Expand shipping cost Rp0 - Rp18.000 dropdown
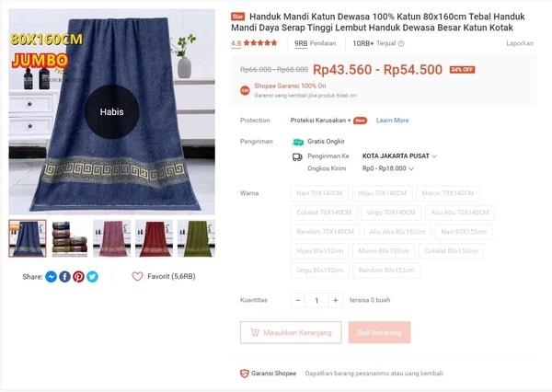552x392 pixels. tap(388, 168)
